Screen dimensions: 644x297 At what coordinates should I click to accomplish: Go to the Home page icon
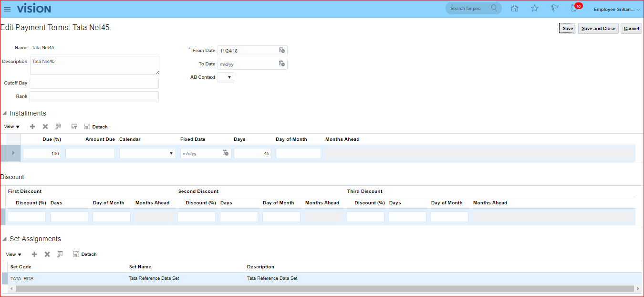pos(514,9)
